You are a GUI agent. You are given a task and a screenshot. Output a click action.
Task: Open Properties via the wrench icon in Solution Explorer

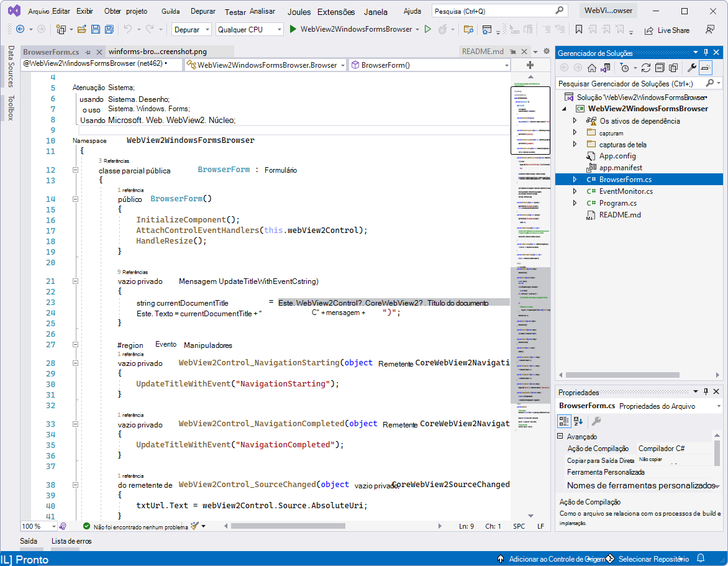click(x=692, y=68)
